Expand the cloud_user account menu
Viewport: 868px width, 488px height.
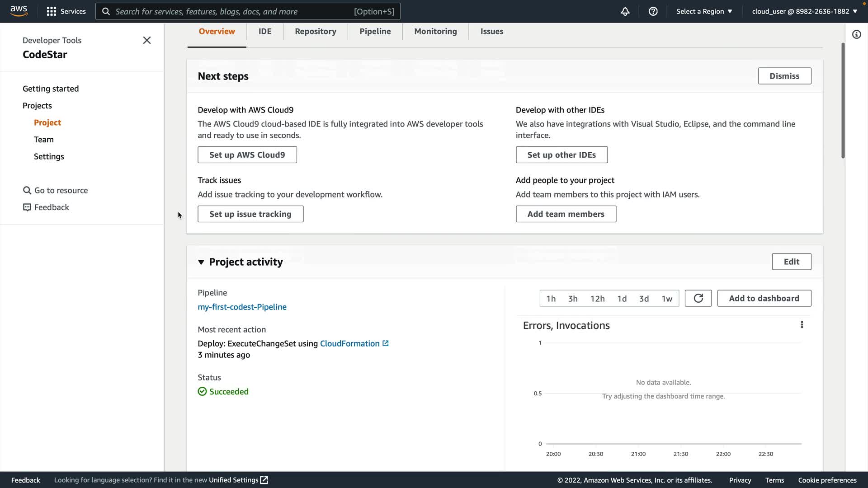click(x=804, y=11)
